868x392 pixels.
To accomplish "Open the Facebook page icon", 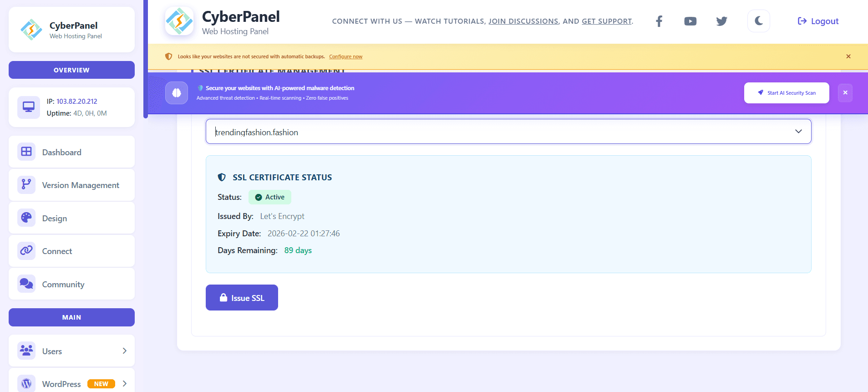I will pyautogui.click(x=659, y=21).
